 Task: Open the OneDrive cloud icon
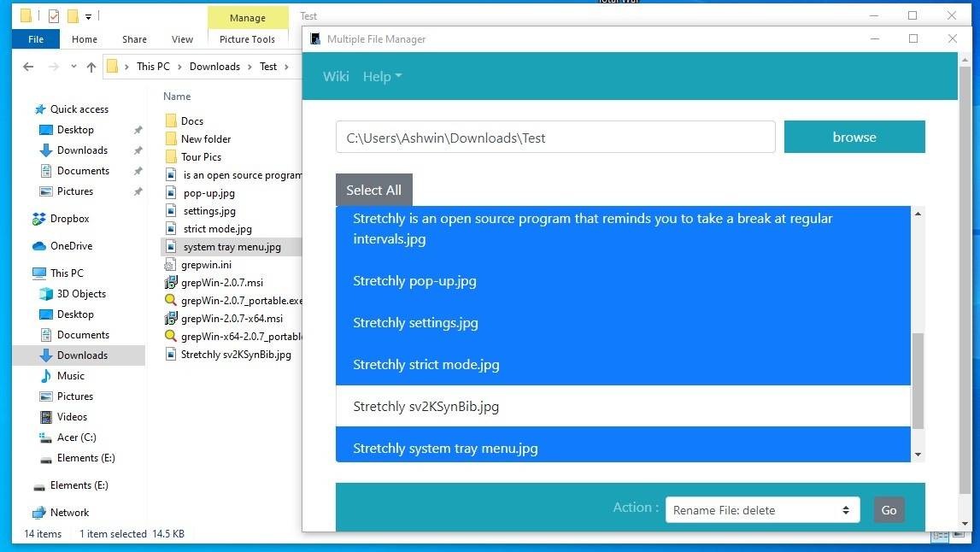pos(38,246)
